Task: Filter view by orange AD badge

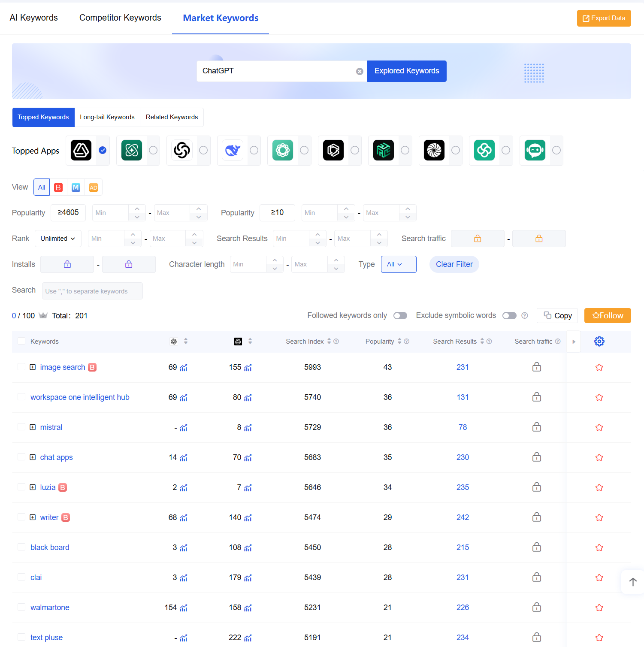Action: click(94, 187)
